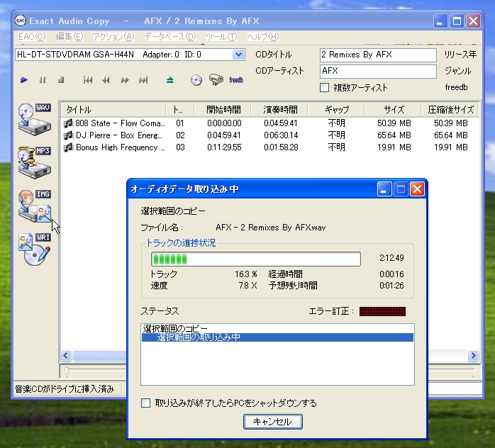Click the Stop playback icon

click(61, 80)
